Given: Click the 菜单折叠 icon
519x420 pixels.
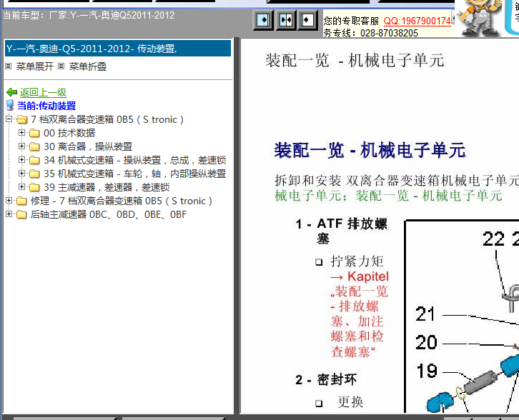Looking at the screenshot, I should 61,66.
